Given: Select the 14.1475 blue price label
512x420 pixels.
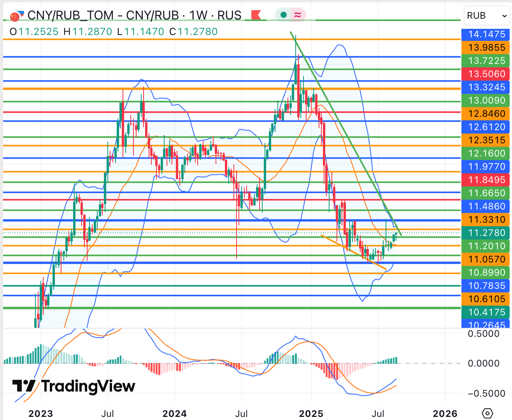Looking at the screenshot, I should pos(486,34).
